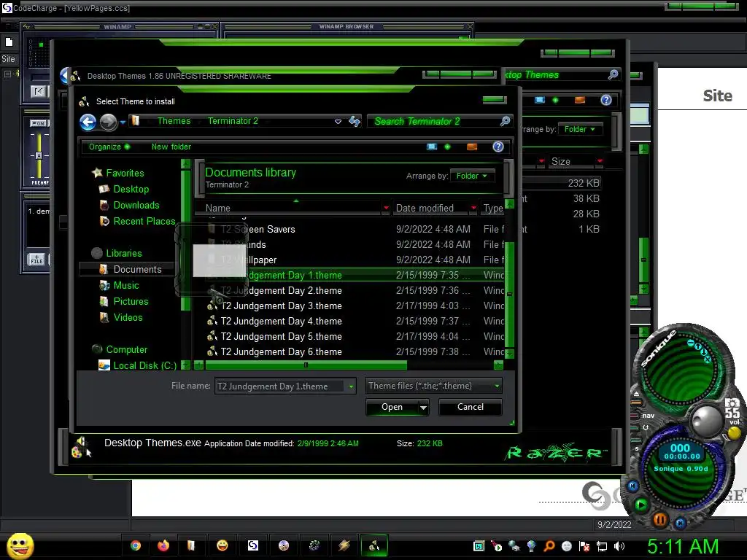Click search magnifier in background Desktop Themes window
This screenshot has width=747, height=560.
pyautogui.click(x=613, y=74)
